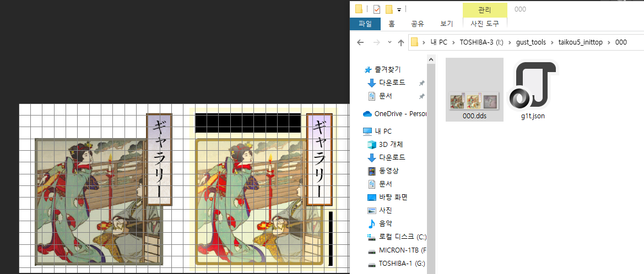Click the 음악 note icon

tap(371, 223)
